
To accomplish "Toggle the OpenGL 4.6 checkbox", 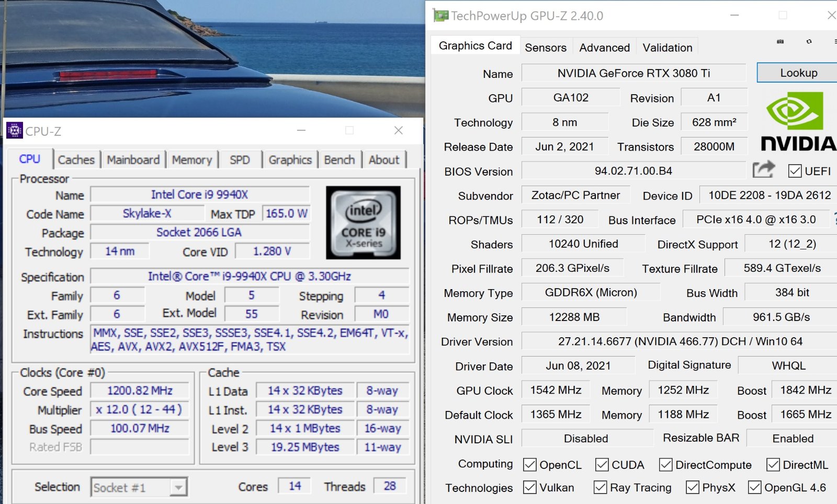I will point(755,487).
